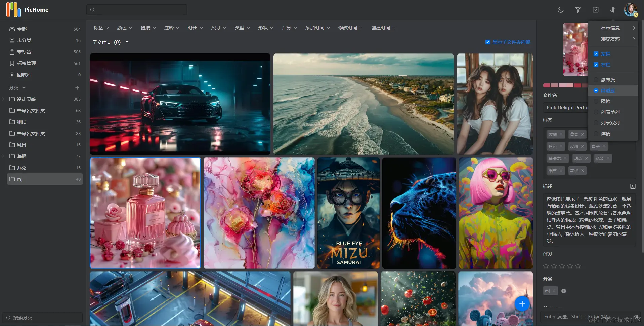Open the 回收站 recycle bin

point(45,75)
